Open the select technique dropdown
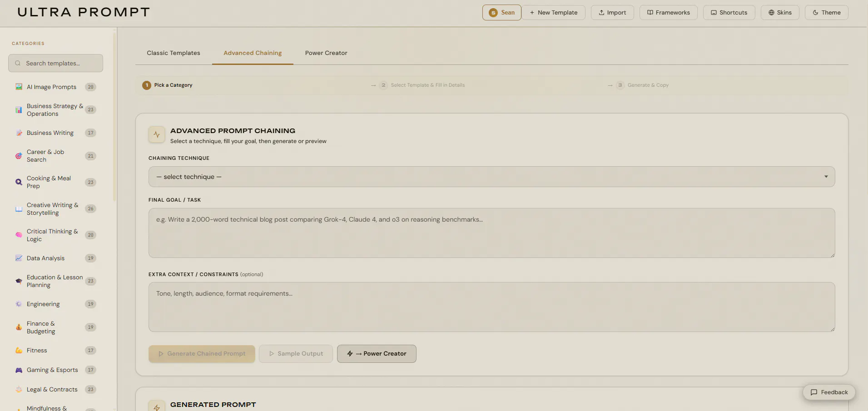Image resolution: width=868 pixels, height=411 pixels. coord(491,177)
